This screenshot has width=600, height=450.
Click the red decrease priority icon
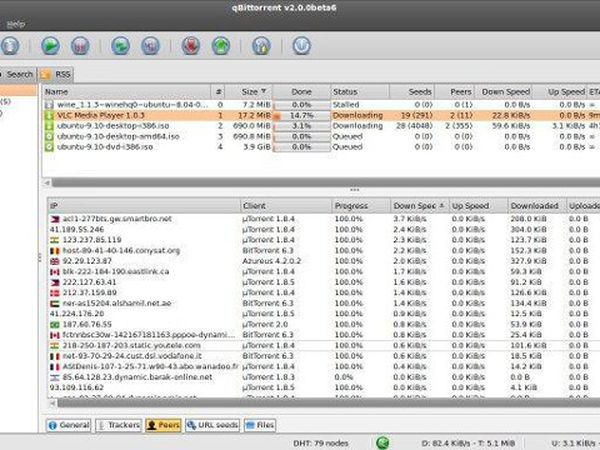[191, 45]
